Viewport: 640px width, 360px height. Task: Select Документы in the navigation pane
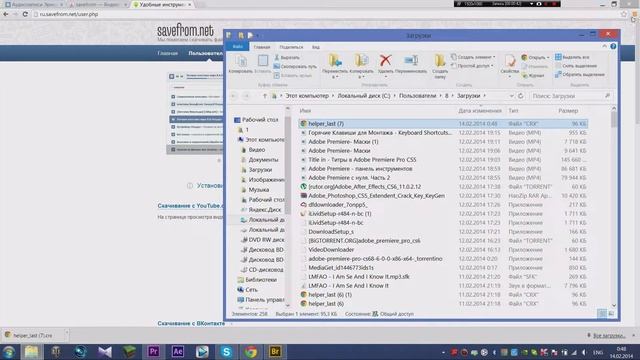click(x=263, y=160)
